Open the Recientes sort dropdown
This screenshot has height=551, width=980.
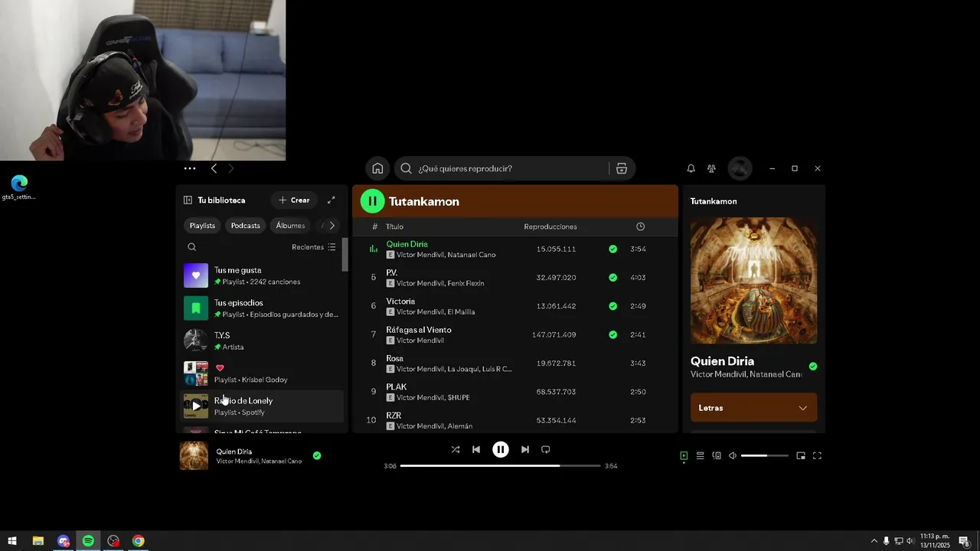(x=314, y=247)
